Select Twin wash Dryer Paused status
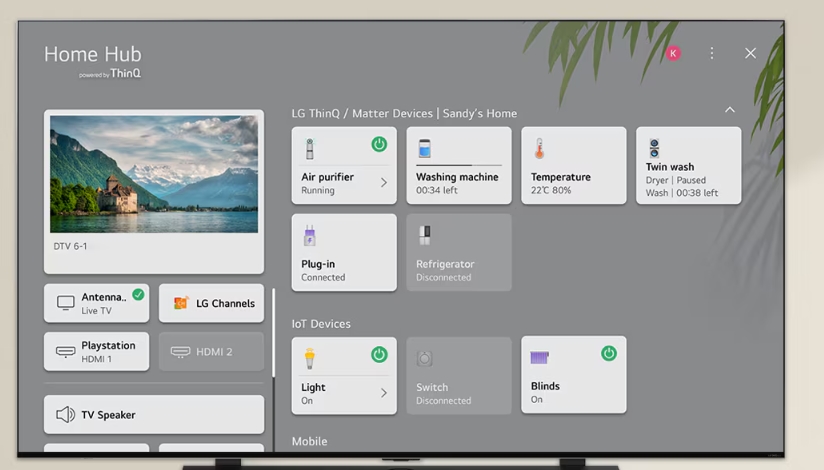The image size is (824, 470). [676, 180]
